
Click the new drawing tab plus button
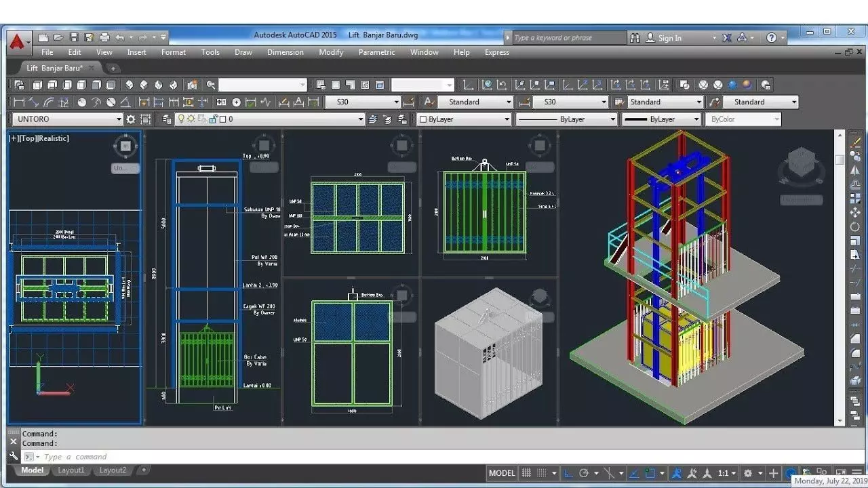pos(113,68)
